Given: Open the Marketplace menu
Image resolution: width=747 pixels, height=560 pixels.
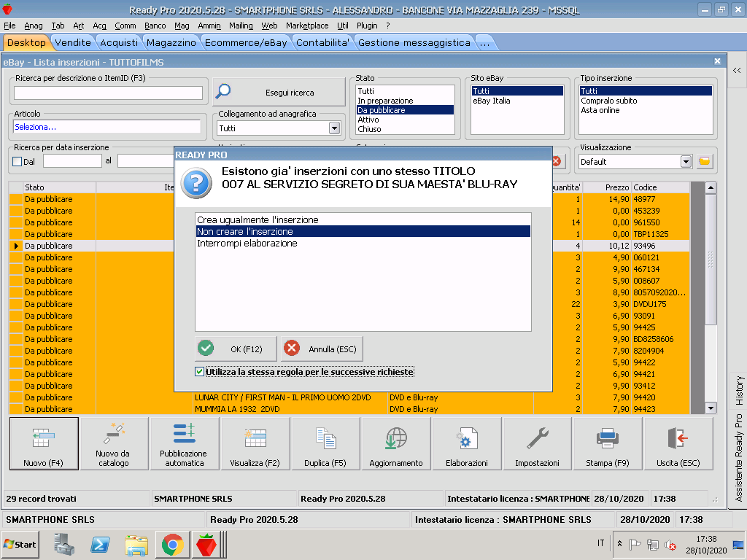Looking at the screenshot, I should 307,26.
